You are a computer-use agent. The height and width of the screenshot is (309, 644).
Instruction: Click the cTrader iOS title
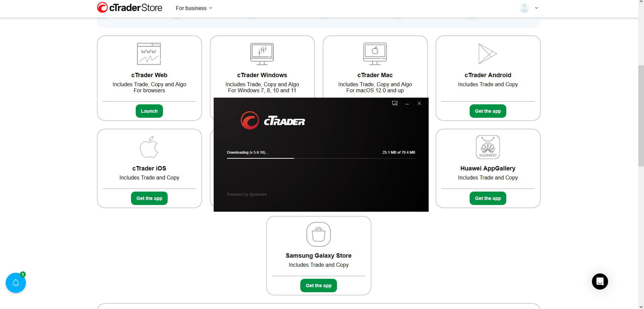click(149, 168)
